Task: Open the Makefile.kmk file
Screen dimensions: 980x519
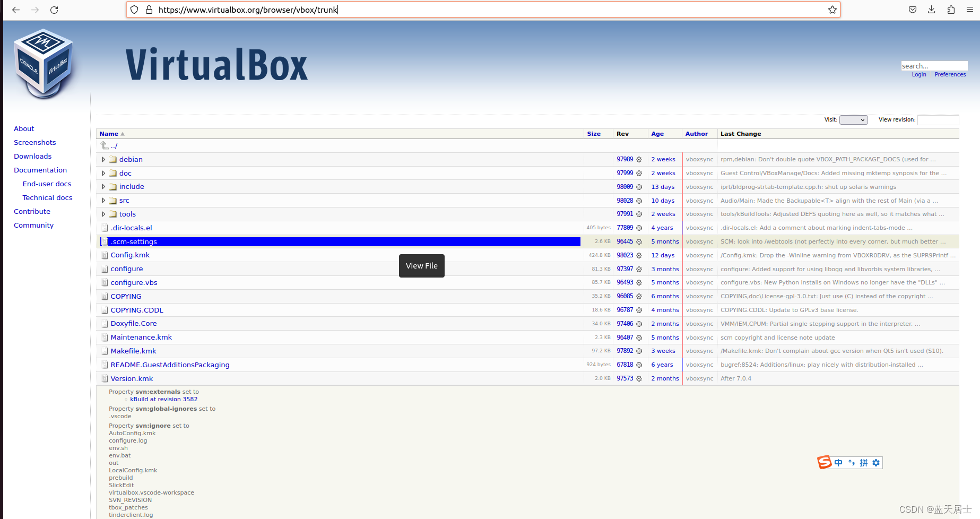Action: (133, 351)
